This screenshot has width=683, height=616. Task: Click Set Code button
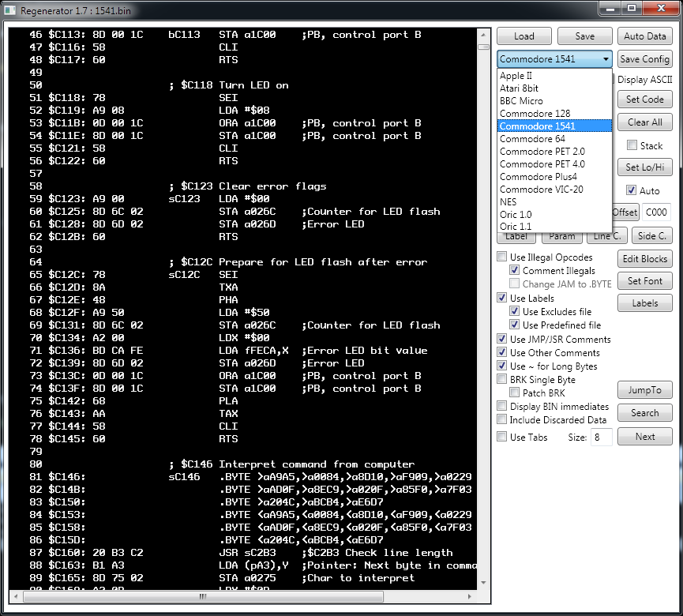pyautogui.click(x=644, y=100)
